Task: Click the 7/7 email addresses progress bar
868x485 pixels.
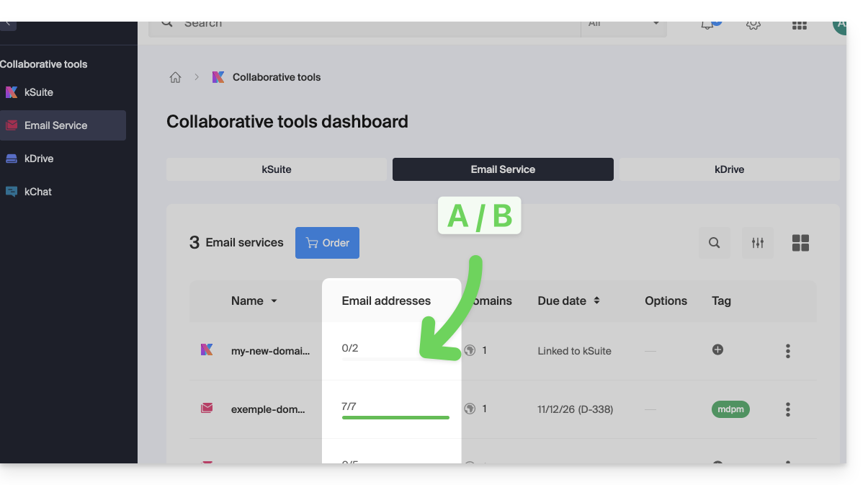Action: coord(395,417)
